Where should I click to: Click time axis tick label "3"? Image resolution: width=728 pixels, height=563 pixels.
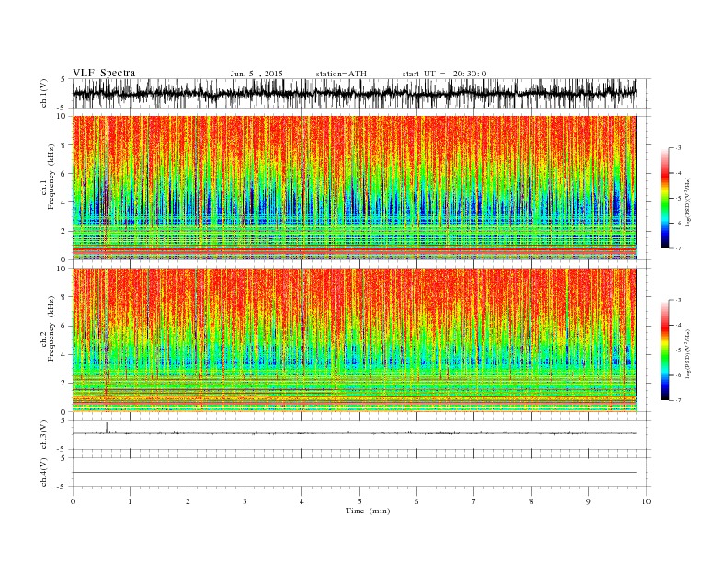pos(245,501)
